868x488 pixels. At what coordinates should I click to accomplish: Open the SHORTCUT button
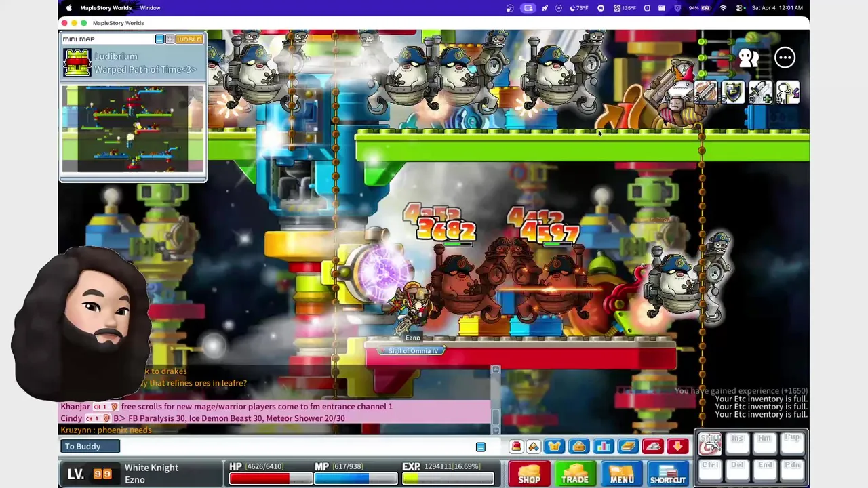(668, 474)
